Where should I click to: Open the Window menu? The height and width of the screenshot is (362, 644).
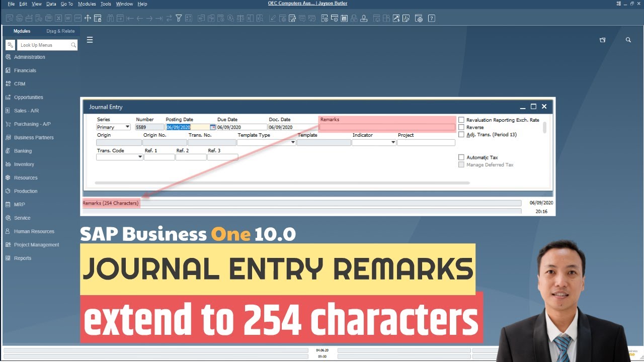(x=124, y=4)
